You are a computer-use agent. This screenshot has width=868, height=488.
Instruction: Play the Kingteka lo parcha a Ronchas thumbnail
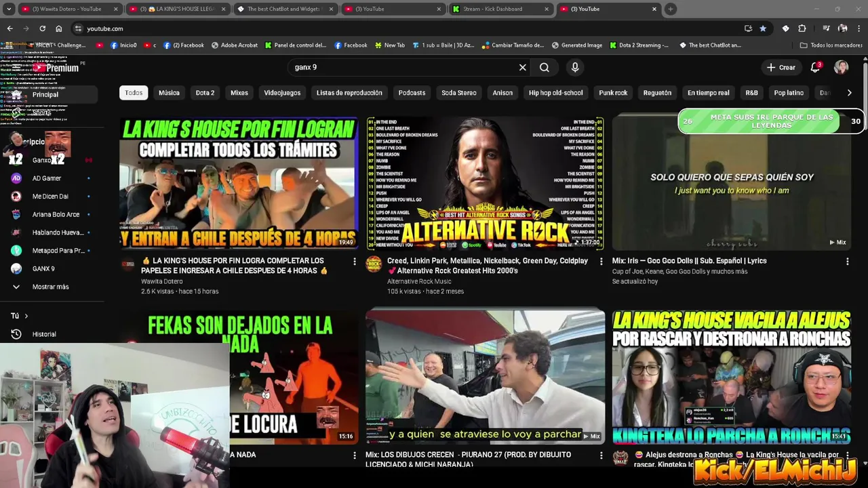(732, 378)
